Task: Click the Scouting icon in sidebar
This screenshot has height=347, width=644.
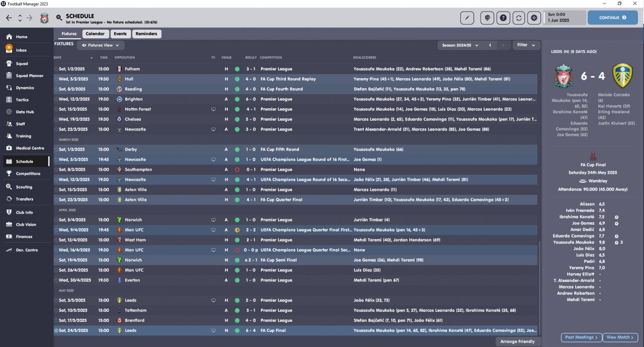Action: pos(9,187)
